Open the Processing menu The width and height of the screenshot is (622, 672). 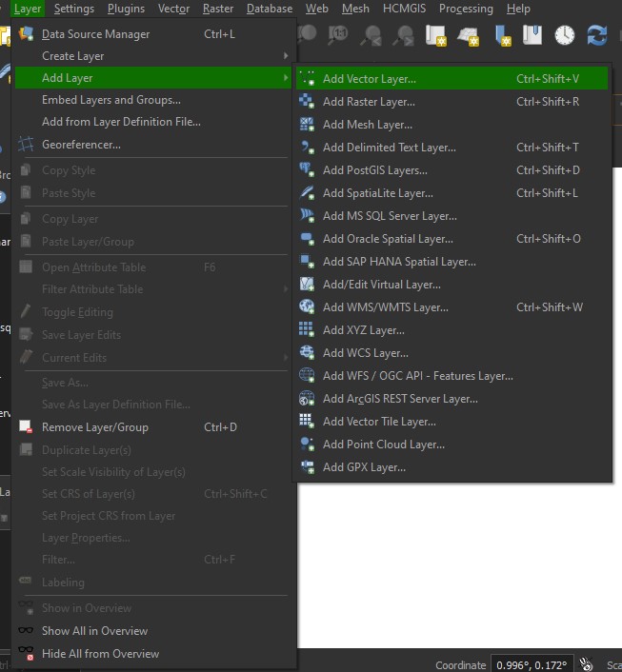coord(466,9)
